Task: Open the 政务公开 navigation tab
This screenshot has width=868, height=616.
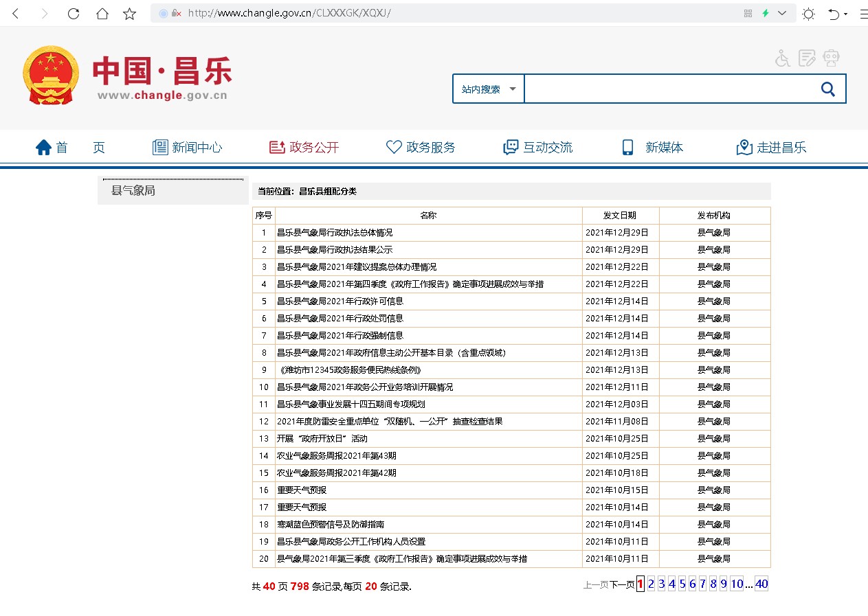Action: pos(304,148)
